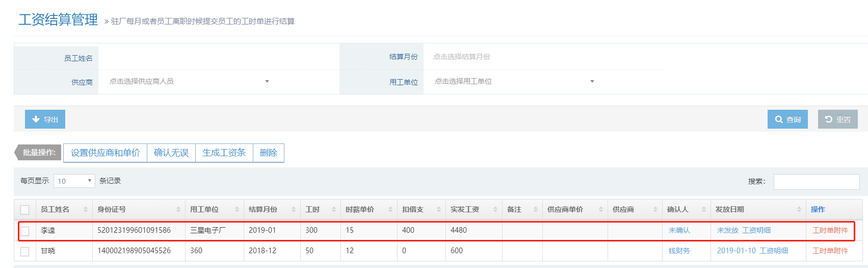Open 工资明细 link in 李逵's row

click(756, 230)
